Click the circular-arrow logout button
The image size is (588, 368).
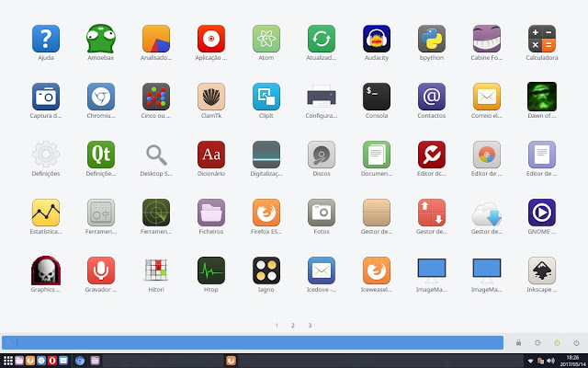pos(537,342)
